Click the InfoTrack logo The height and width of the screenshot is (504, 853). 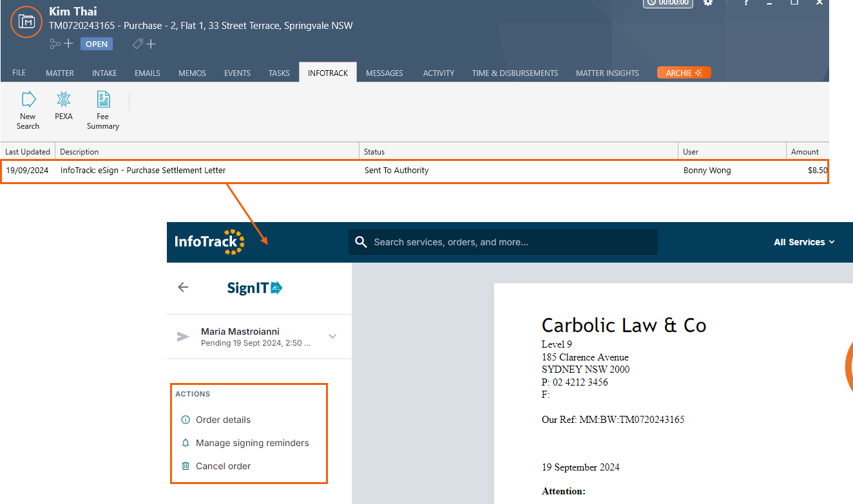click(x=209, y=242)
